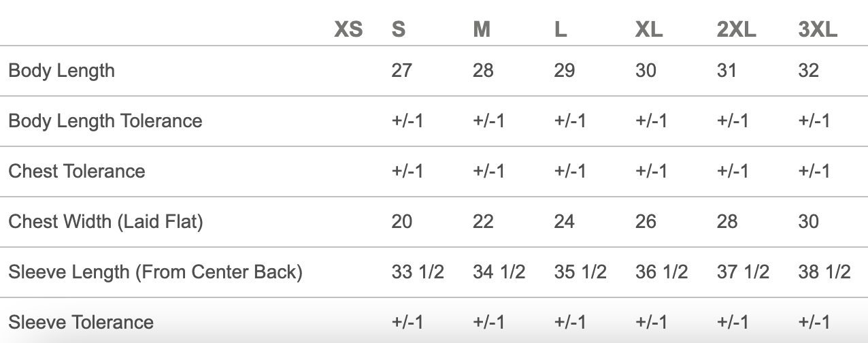The image size is (868, 343).
Task: Click Chest Width value 24 for size L
Action: pyautogui.click(x=564, y=222)
